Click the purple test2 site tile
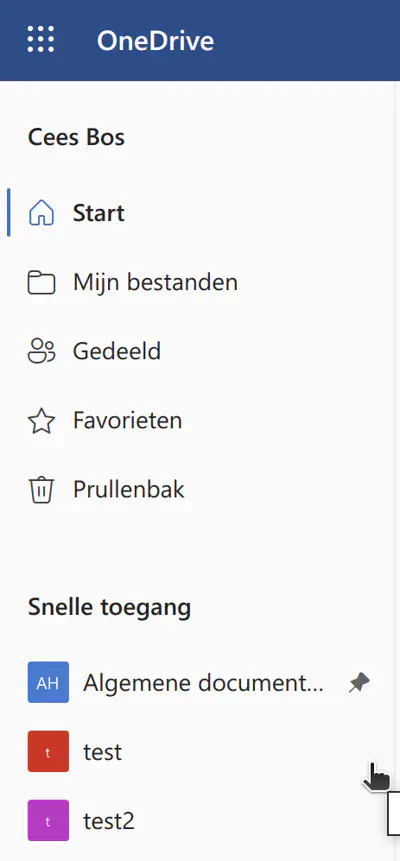This screenshot has width=400, height=861. click(48, 821)
